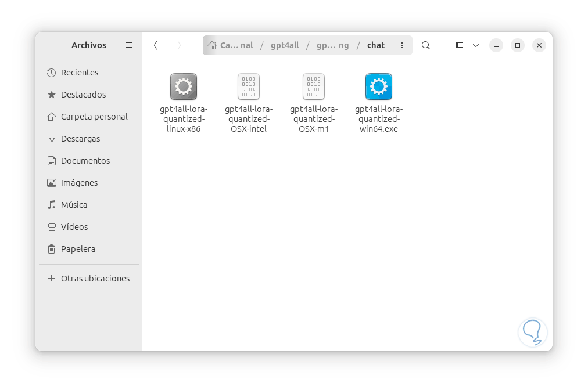Navigate to gp… ng path segment
Viewport: 588px width, 390px height.
pos(332,45)
